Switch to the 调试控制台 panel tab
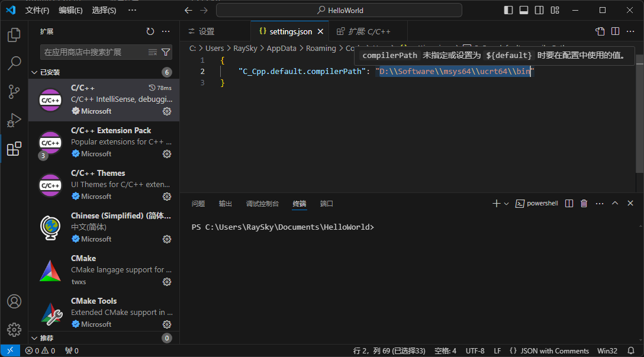This screenshot has height=357, width=644. (x=262, y=204)
